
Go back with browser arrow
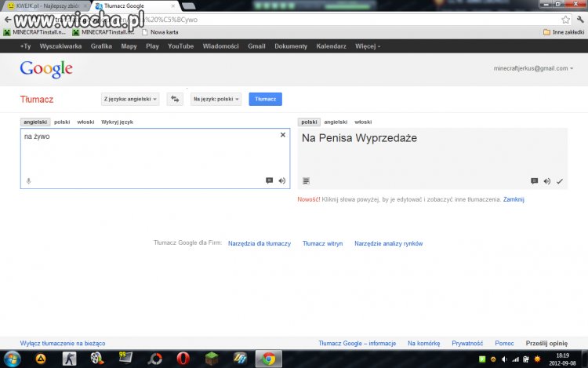pyautogui.click(x=8, y=20)
